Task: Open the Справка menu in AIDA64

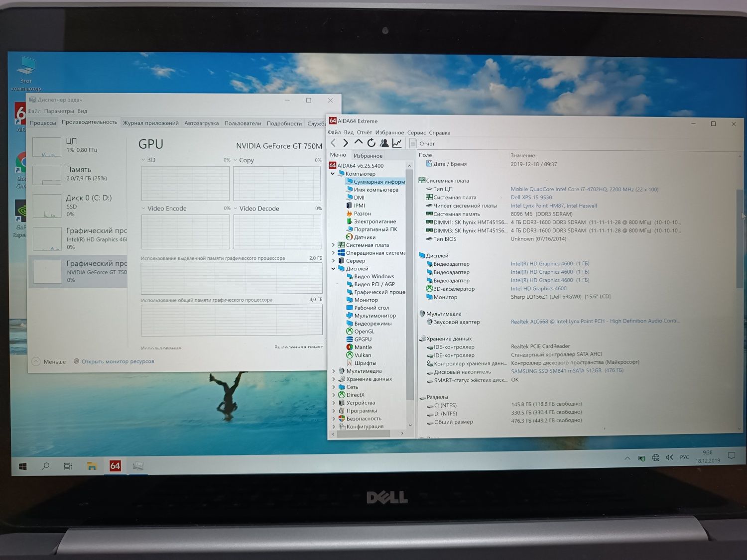Action: (x=439, y=133)
